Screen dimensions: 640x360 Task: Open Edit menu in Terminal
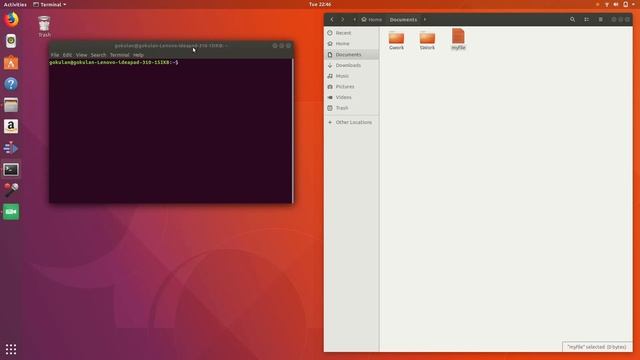[67, 55]
